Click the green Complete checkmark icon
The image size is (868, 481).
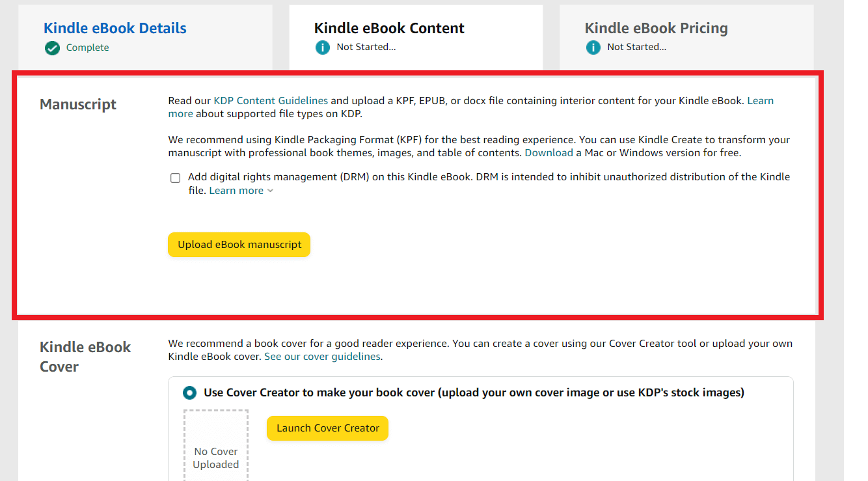[51, 48]
